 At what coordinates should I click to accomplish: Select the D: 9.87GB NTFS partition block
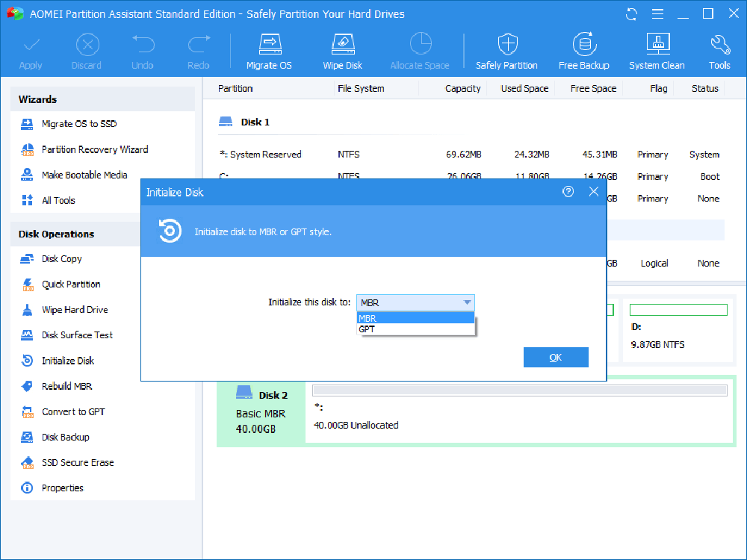pyautogui.click(x=678, y=329)
